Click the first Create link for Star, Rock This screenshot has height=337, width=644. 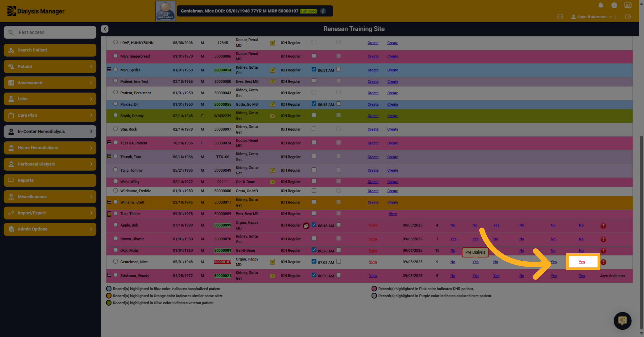coord(373,129)
